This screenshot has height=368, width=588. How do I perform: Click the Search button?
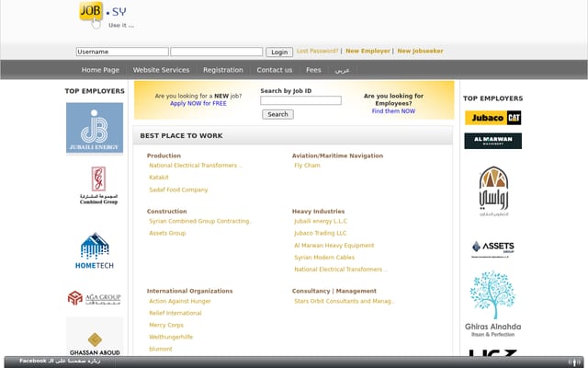pos(277,114)
